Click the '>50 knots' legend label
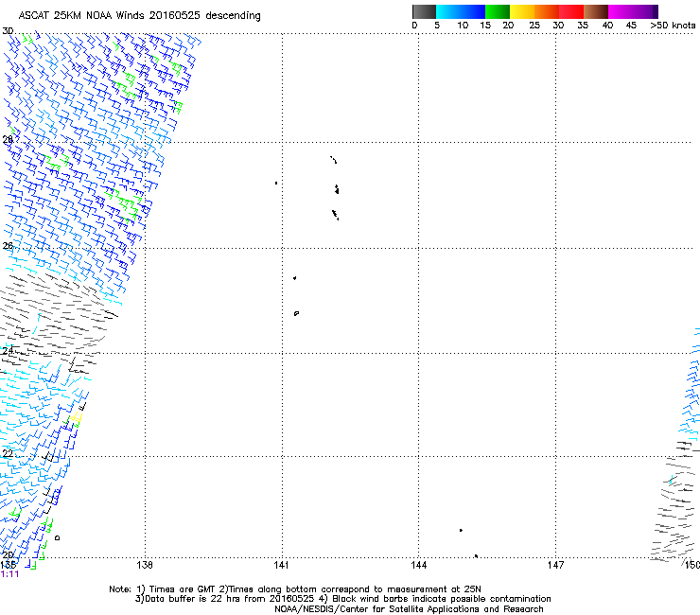Screen dimensions: 700x615 point(673,26)
